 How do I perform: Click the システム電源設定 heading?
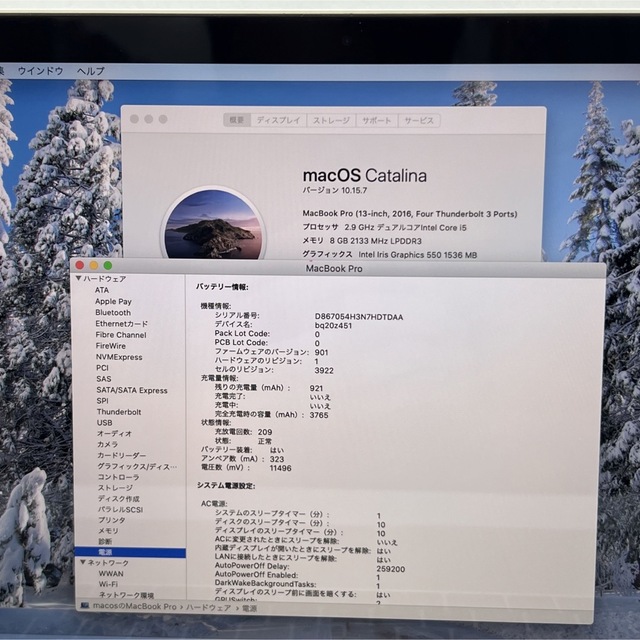(226, 485)
